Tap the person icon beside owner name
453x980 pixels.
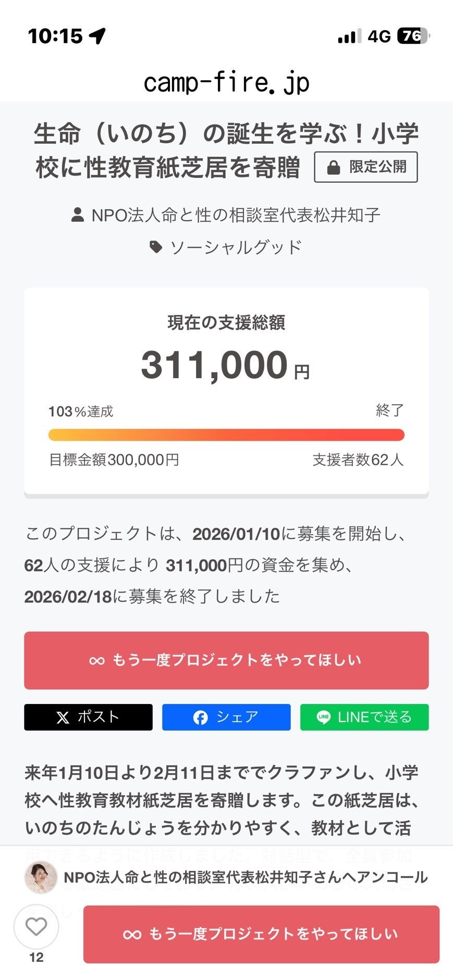coord(78,215)
